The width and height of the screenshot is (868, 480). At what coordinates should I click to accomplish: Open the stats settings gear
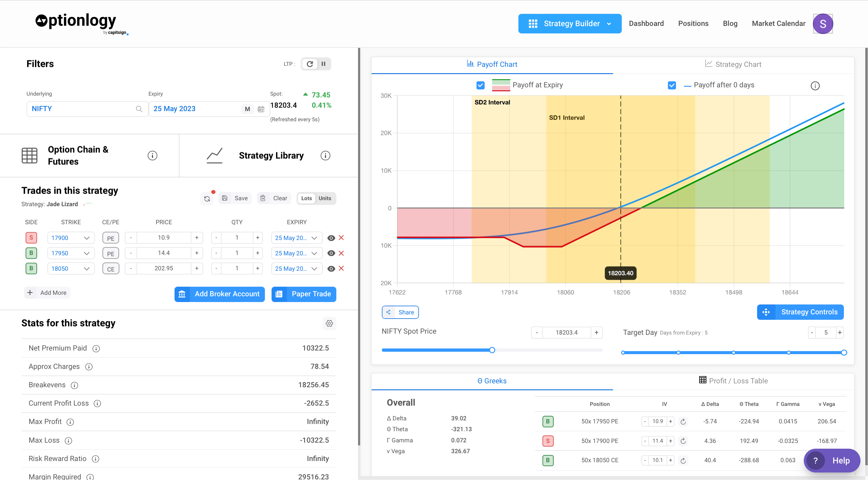pyautogui.click(x=329, y=323)
